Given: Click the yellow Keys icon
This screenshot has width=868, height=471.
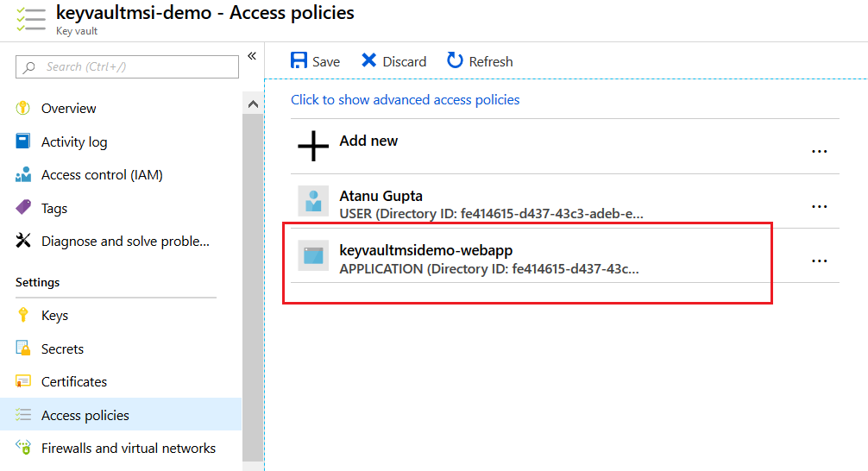Looking at the screenshot, I should (x=22, y=315).
